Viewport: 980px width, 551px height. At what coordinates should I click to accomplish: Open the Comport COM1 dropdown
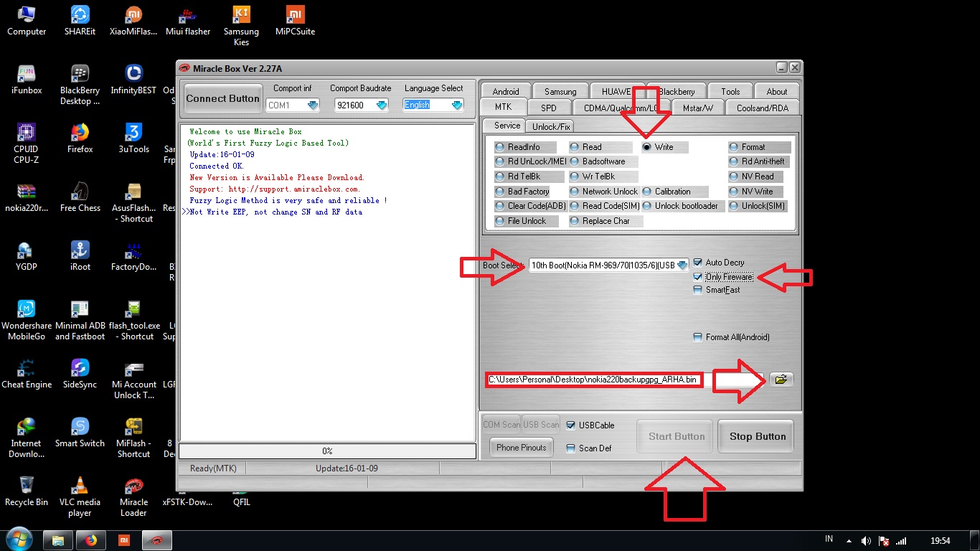(x=314, y=104)
